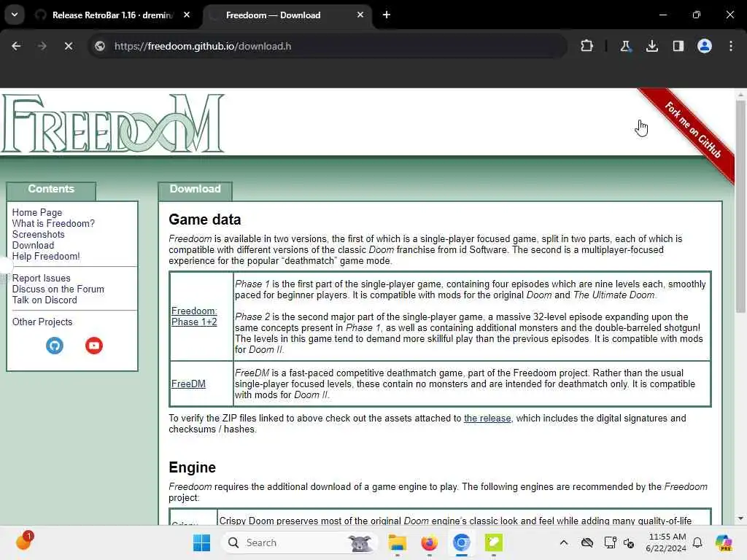Open the Chrome three-dot menu

click(x=731, y=46)
